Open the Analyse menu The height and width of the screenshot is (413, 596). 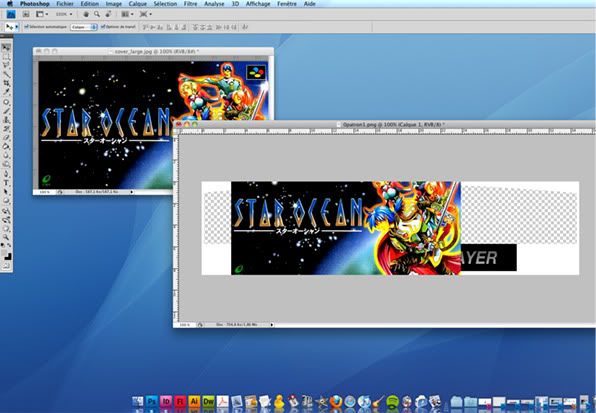point(214,4)
